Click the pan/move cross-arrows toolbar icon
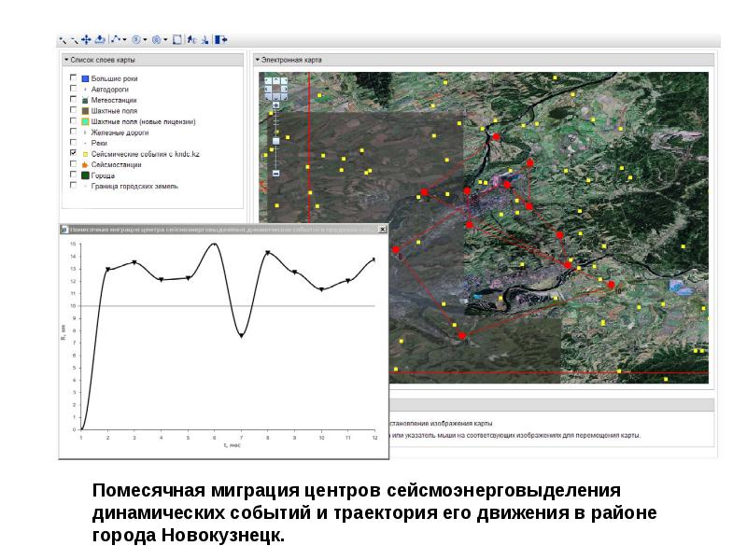Viewport: 747px width, 560px height. pos(87,40)
